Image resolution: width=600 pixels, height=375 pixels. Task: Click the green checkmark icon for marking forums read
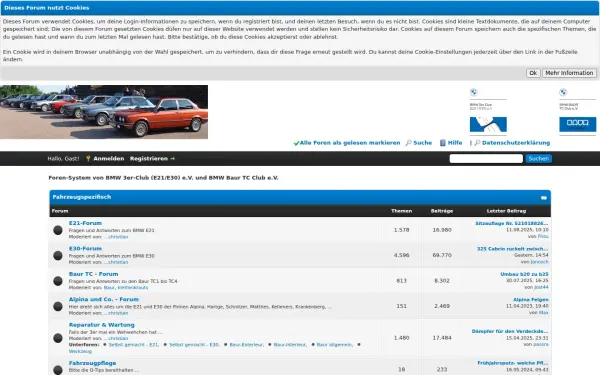pos(296,143)
